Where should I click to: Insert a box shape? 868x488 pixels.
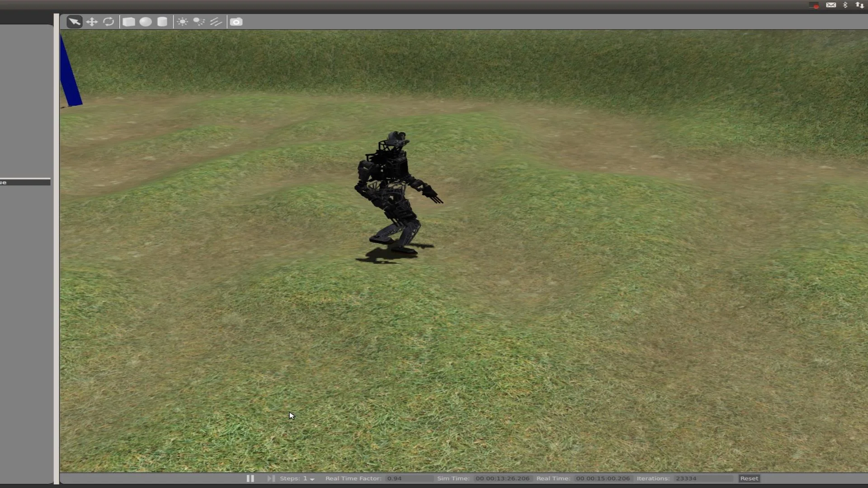(x=129, y=22)
